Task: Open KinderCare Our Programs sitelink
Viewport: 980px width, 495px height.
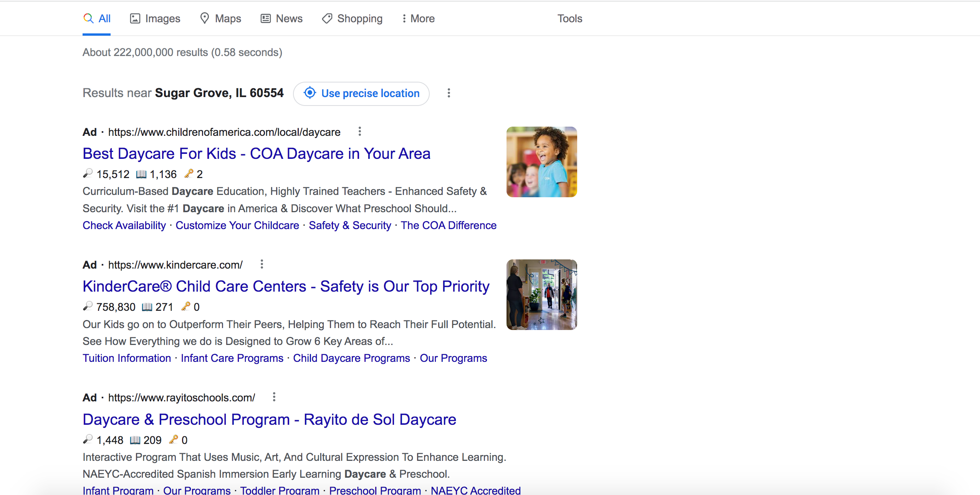Action: pos(454,358)
